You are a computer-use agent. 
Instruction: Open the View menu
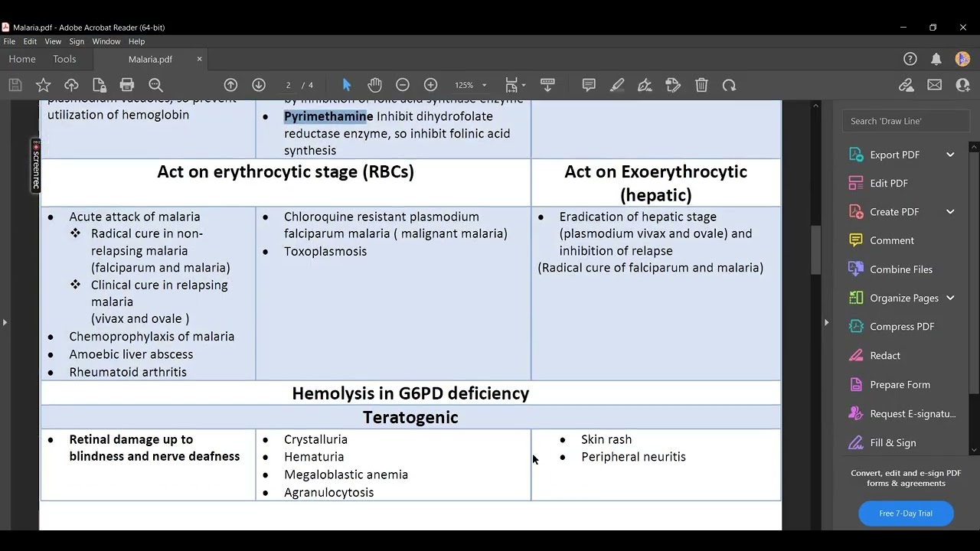pos(53,41)
